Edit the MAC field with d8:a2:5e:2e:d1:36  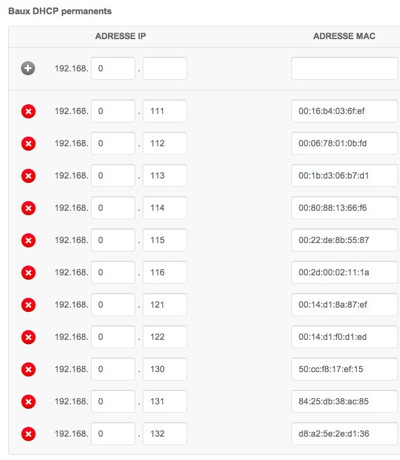[x=344, y=434]
